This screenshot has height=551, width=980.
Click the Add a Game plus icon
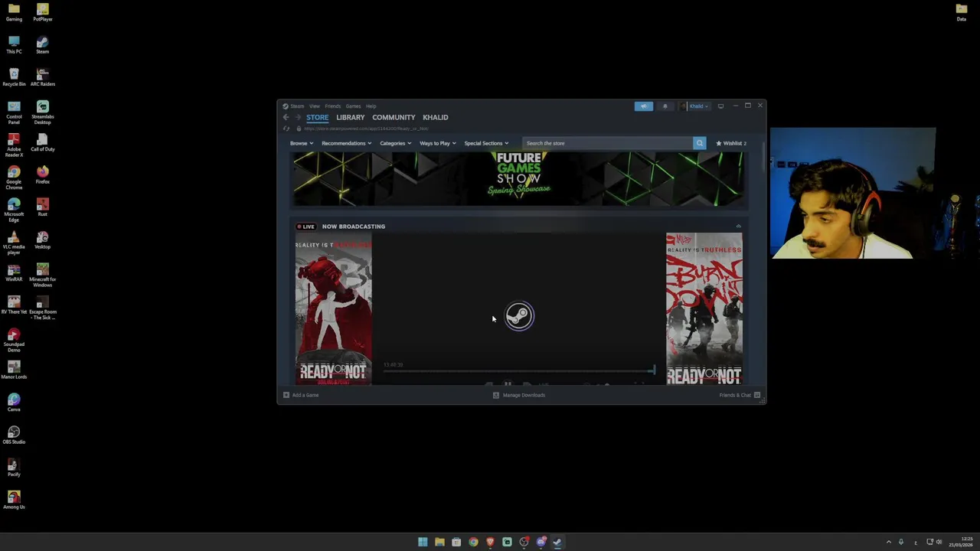pos(286,395)
